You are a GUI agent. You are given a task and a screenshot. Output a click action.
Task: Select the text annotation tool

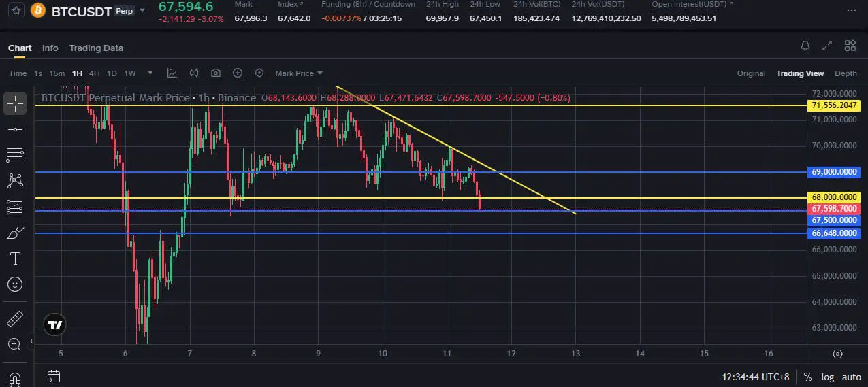click(x=15, y=259)
